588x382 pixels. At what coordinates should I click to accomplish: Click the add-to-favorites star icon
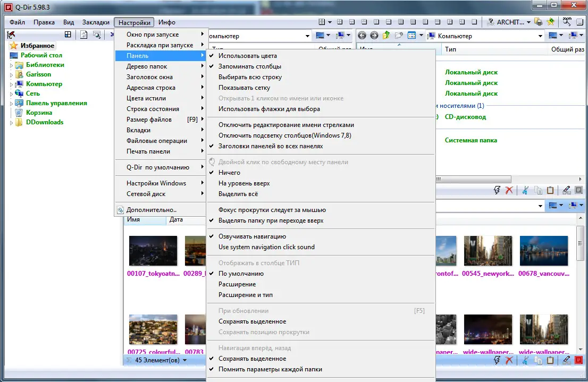pyautogui.click(x=550, y=22)
